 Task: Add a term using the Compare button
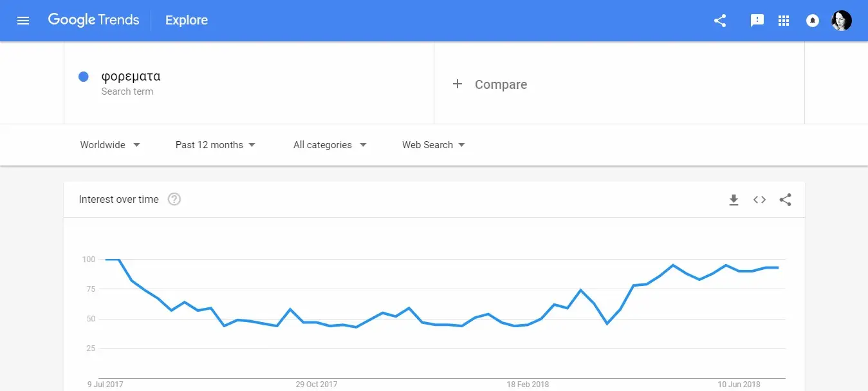pyautogui.click(x=490, y=84)
